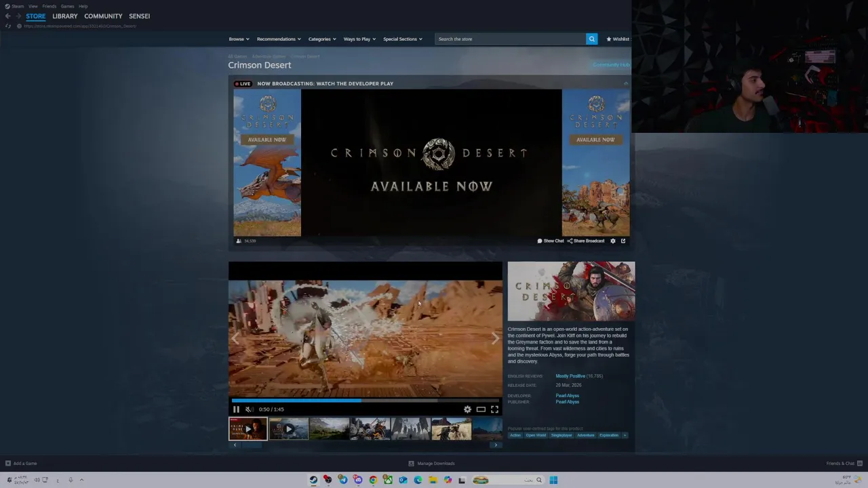
Task: Open the Community Hub button
Action: (x=611, y=65)
